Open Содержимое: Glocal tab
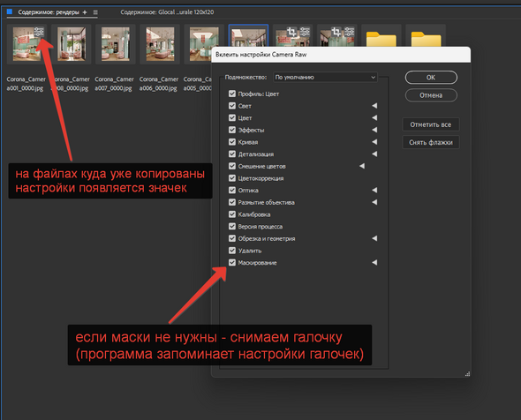This screenshot has height=420, width=521. tap(167, 12)
